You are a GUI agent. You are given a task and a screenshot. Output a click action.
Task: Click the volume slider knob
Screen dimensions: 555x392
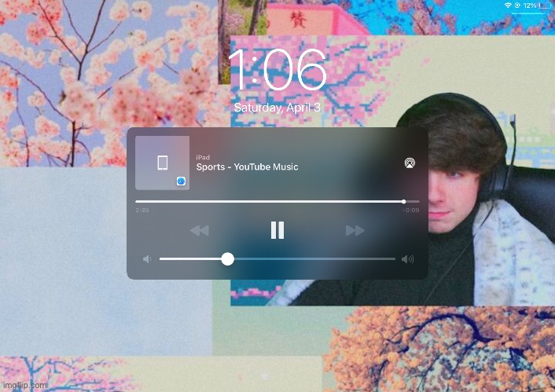pyautogui.click(x=228, y=259)
